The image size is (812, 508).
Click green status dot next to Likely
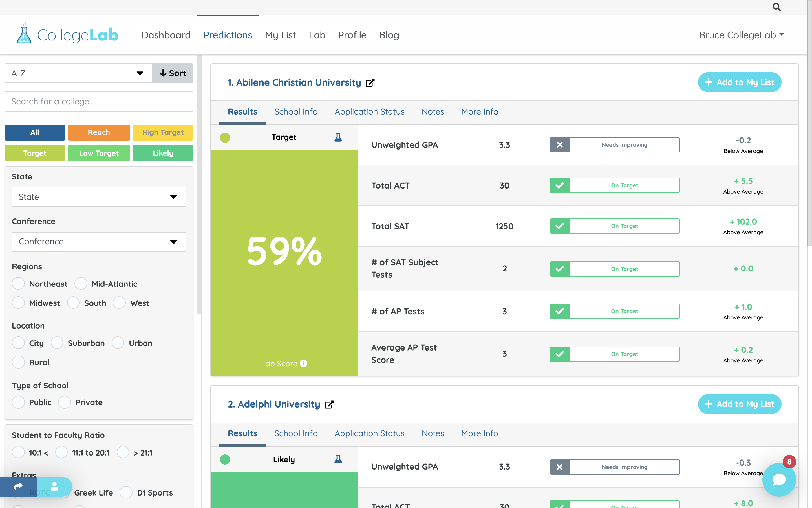pyautogui.click(x=225, y=459)
